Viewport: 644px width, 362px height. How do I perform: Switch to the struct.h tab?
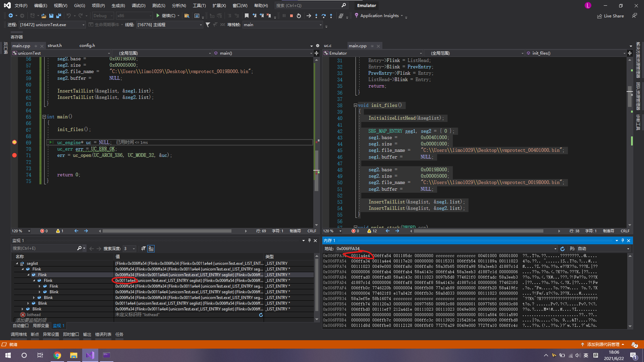[x=54, y=45]
